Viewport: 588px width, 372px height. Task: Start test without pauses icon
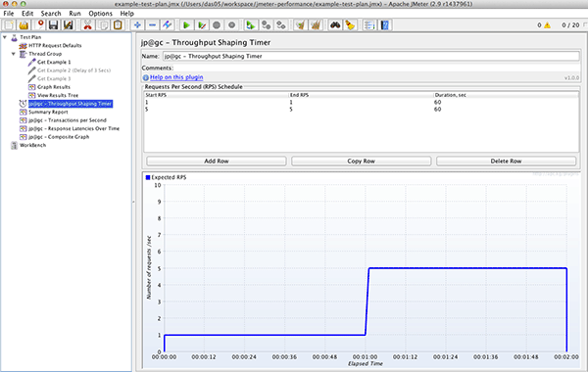coord(202,25)
